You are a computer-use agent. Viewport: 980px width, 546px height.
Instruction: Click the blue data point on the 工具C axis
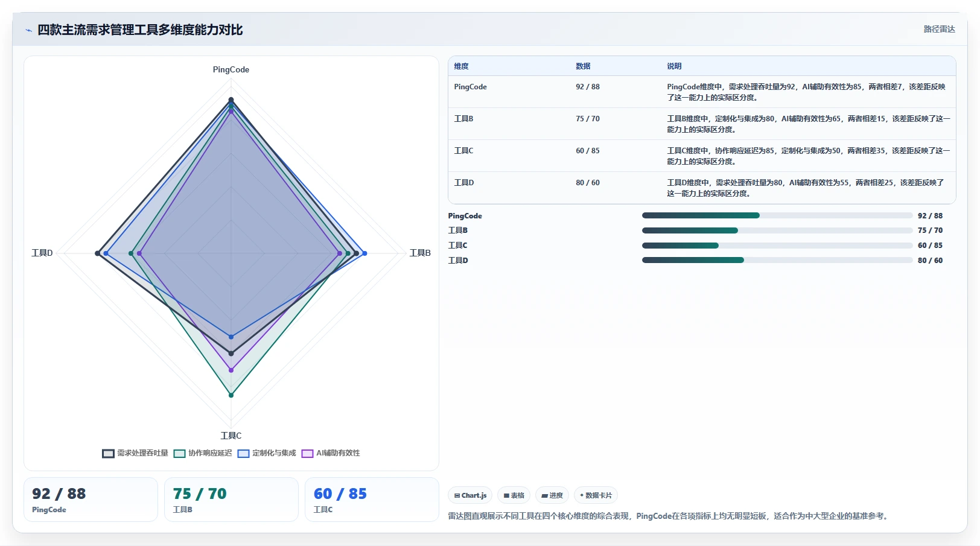tap(231, 337)
